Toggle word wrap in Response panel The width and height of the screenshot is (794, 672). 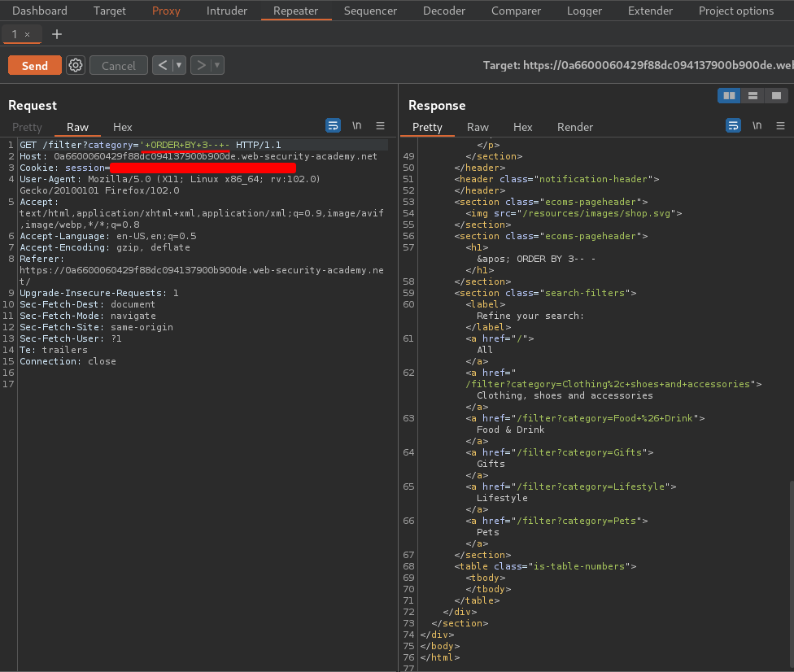[x=733, y=125]
